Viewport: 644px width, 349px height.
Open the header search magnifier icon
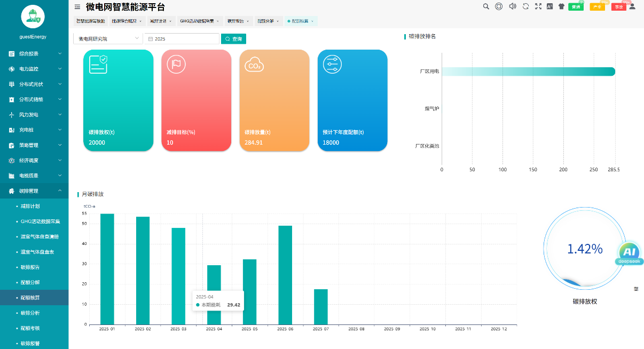click(x=486, y=6)
